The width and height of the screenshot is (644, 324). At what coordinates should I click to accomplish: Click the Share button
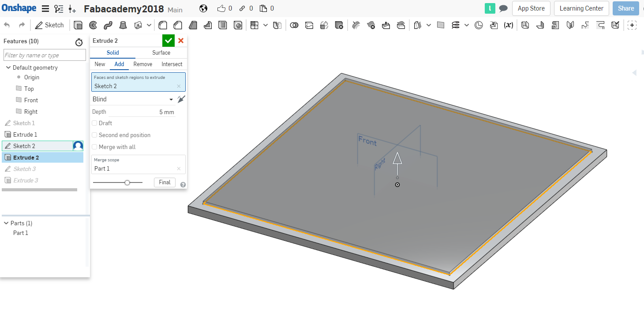click(626, 8)
